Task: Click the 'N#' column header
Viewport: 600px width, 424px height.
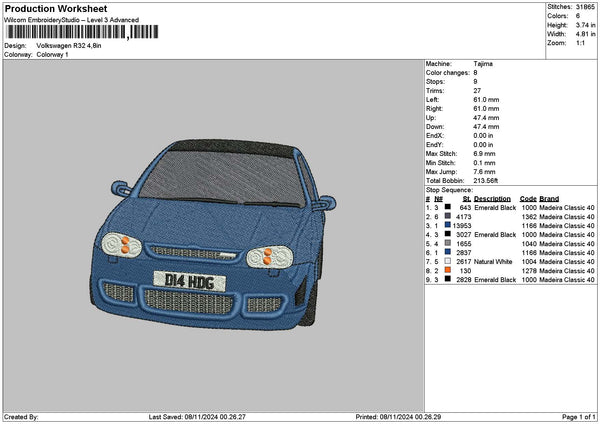Action: click(439, 199)
